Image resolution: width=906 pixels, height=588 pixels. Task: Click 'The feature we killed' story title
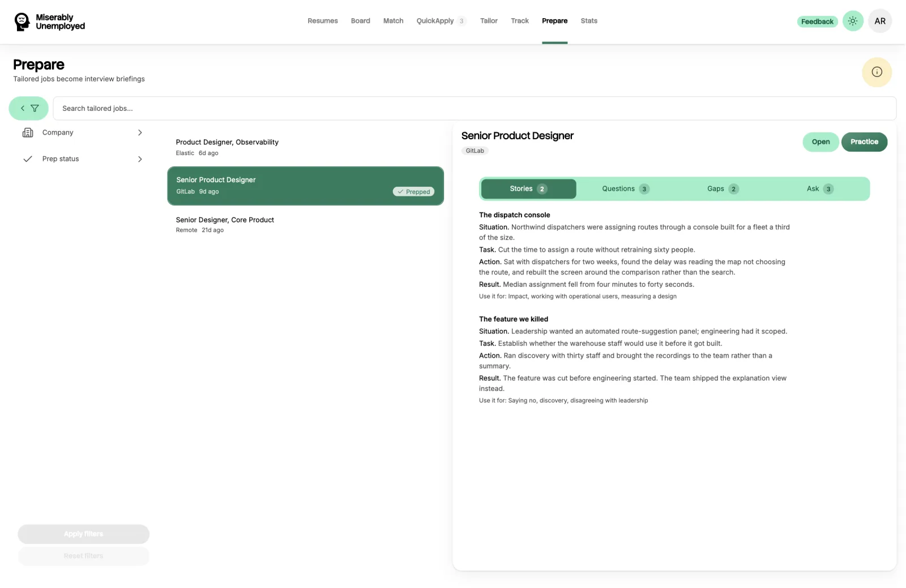pyautogui.click(x=513, y=319)
